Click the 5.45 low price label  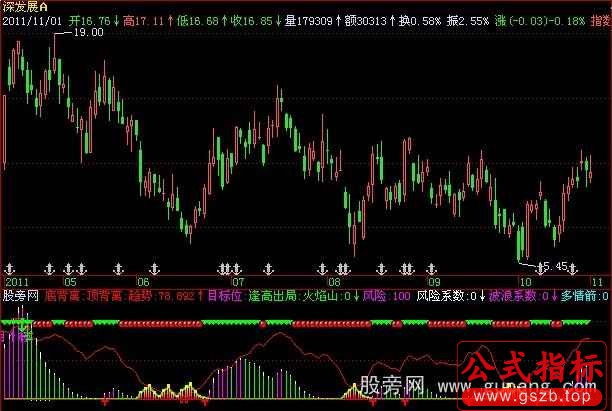pyautogui.click(x=553, y=267)
